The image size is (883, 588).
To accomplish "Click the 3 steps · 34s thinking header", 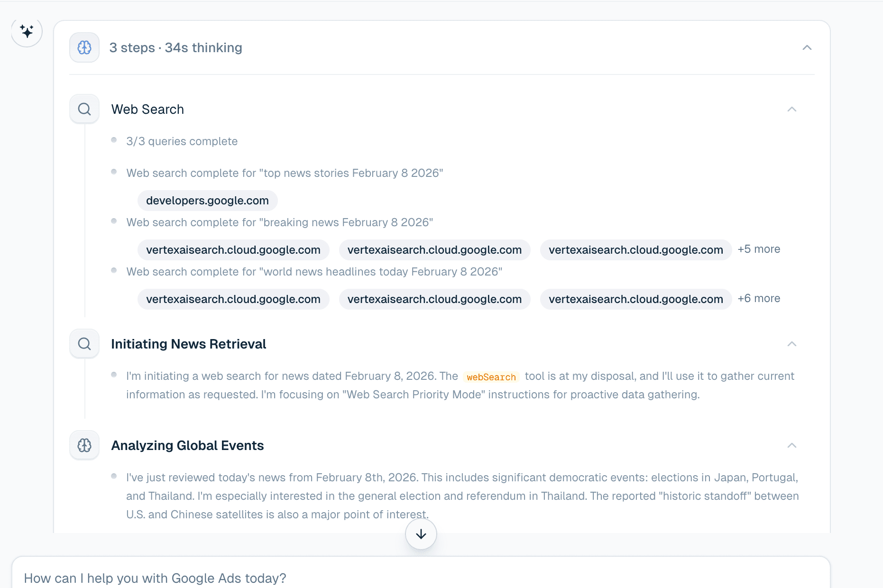I will [x=175, y=48].
